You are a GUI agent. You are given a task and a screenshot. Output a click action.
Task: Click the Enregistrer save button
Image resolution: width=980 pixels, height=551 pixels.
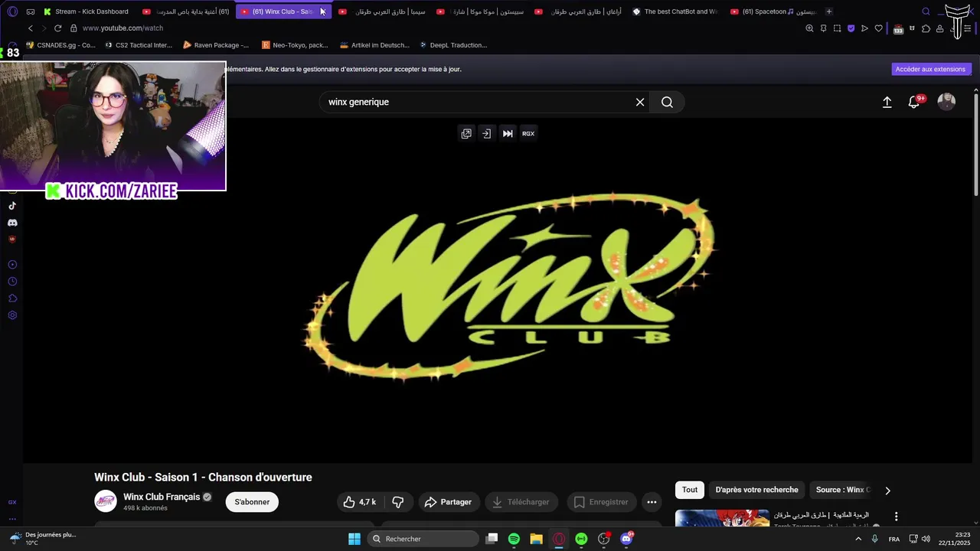click(601, 502)
